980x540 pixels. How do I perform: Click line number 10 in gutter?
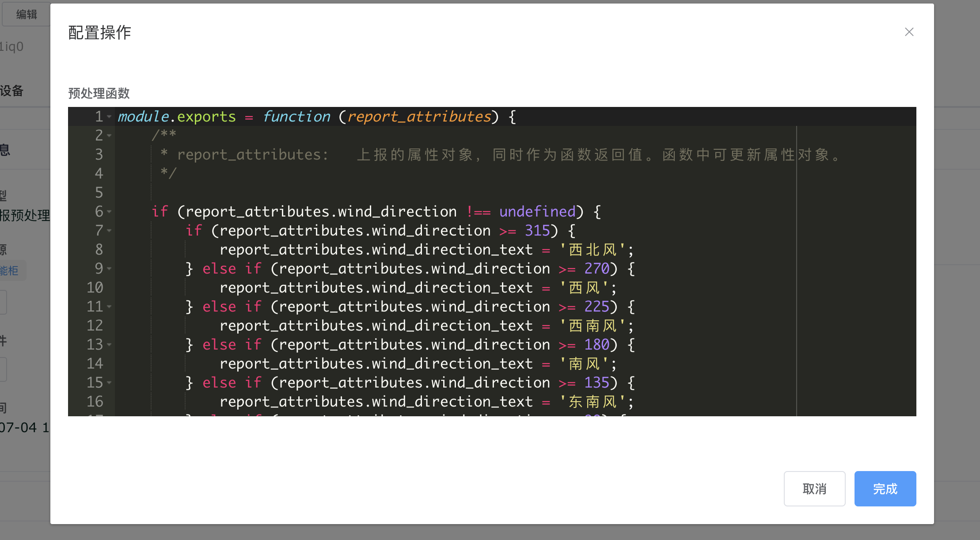[x=95, y=288]
